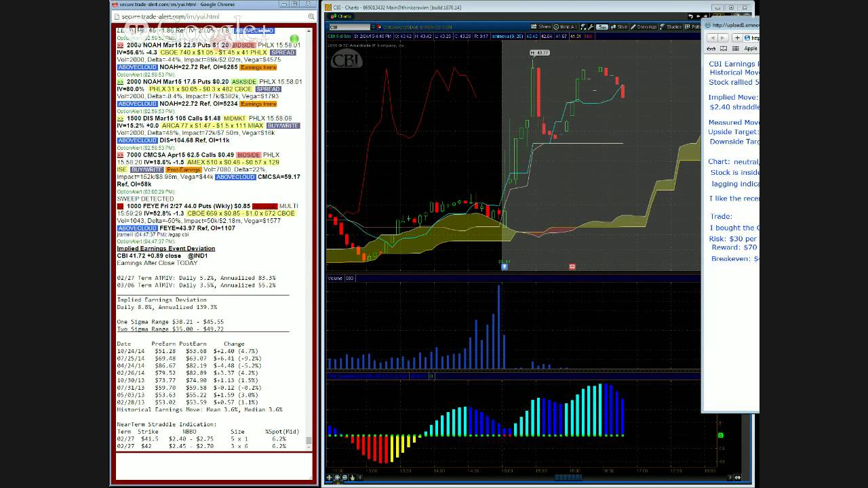Click the time-axis scroll right arrow

click(730, 478)
